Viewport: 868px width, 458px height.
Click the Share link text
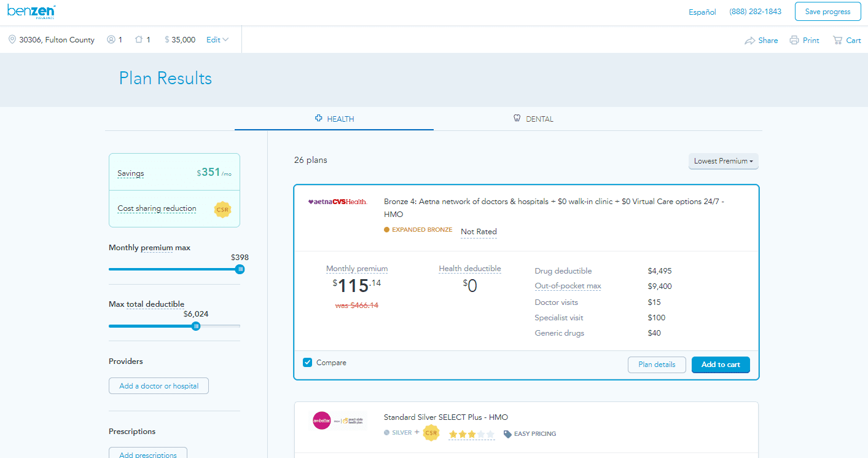coord(768,41)
